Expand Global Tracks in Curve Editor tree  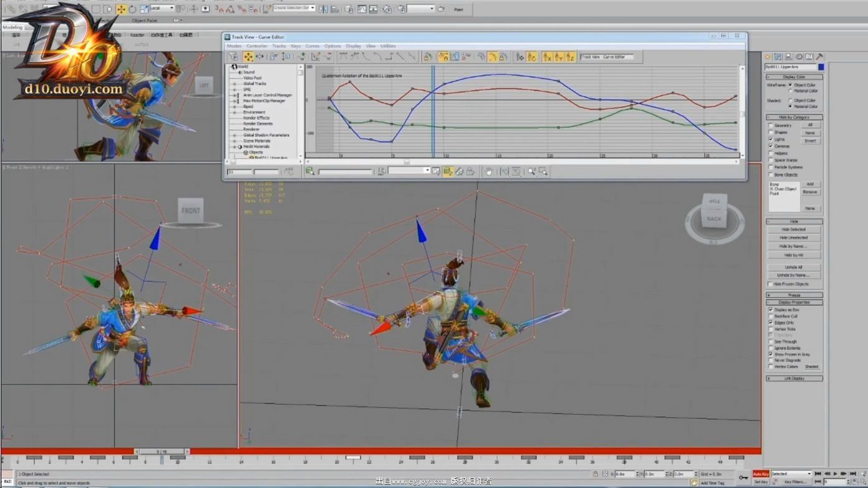[234, 84]
